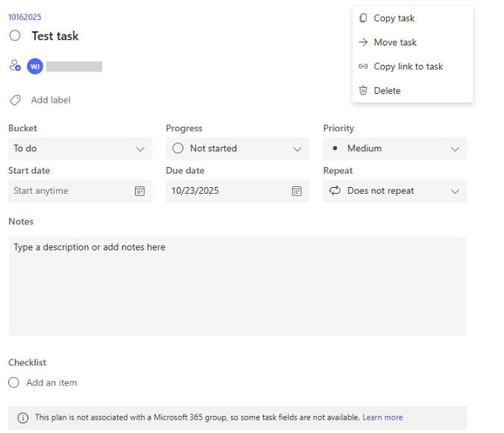504x433 pixels.
Task: Open the Learn more link
Action: tap(382, 417)
